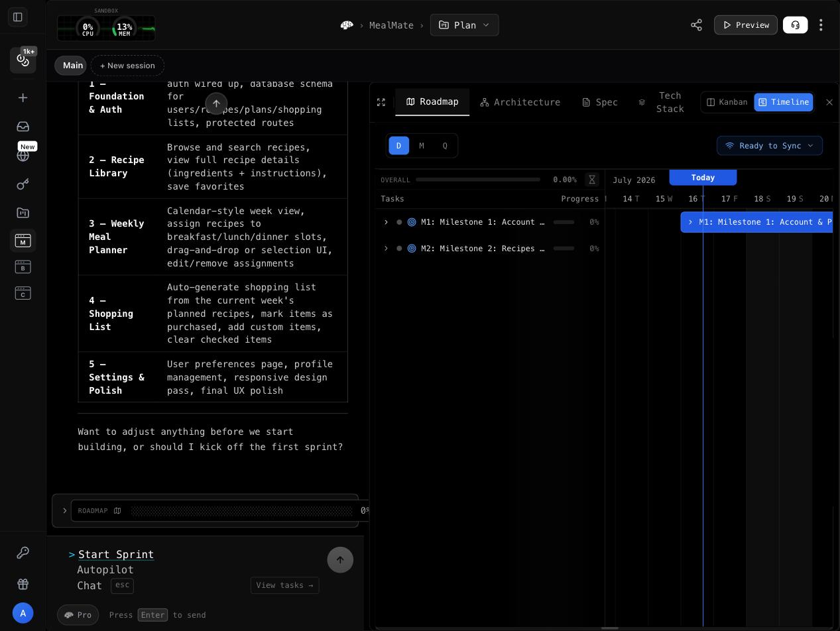Open the sessions icon with 1k+ badge
Screen dimensions: 840x631
(x=23, y=60)
